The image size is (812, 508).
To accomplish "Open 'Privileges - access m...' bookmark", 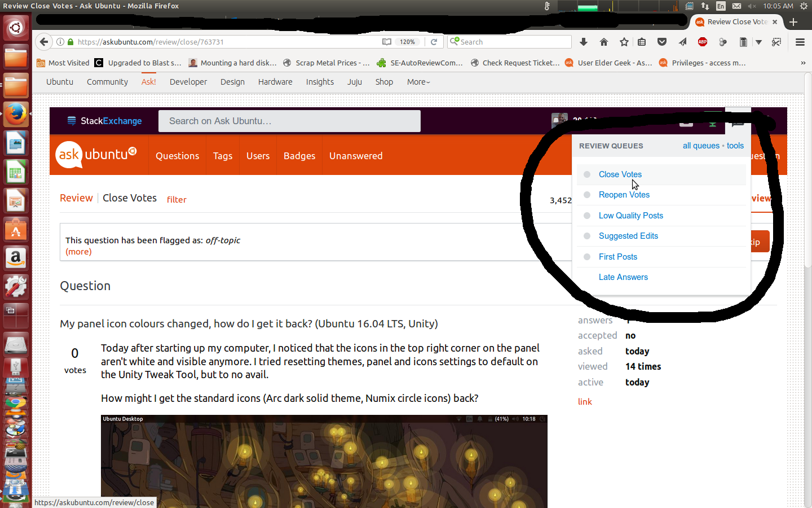I will pyautogui.click(x=703, y=63).
